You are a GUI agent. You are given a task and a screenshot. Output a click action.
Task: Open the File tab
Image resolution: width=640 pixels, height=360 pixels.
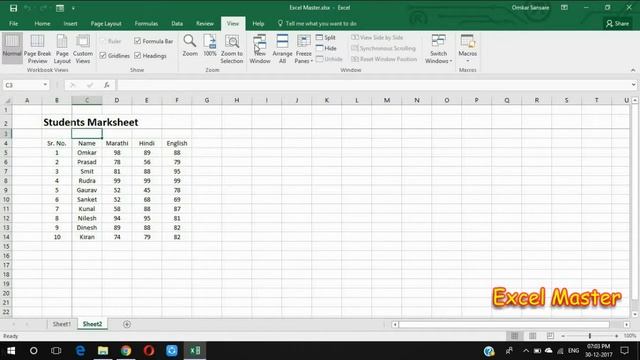point(13,24)
